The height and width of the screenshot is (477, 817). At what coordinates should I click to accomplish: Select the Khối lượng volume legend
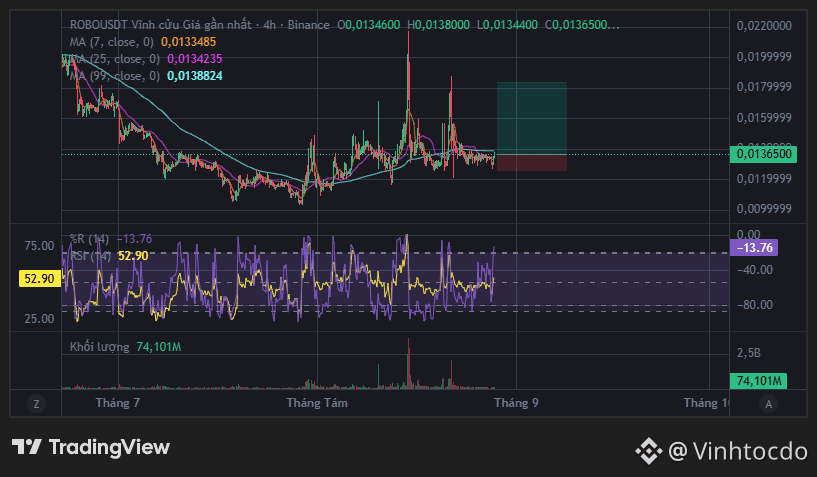[x=100, y=347]
